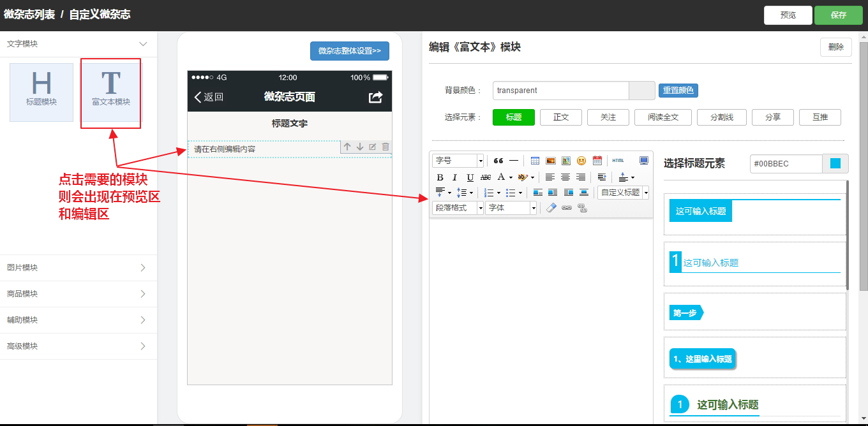Viewport: 868px width, 426px height.
Task: Click the green 保存 button
Action: 838,15
